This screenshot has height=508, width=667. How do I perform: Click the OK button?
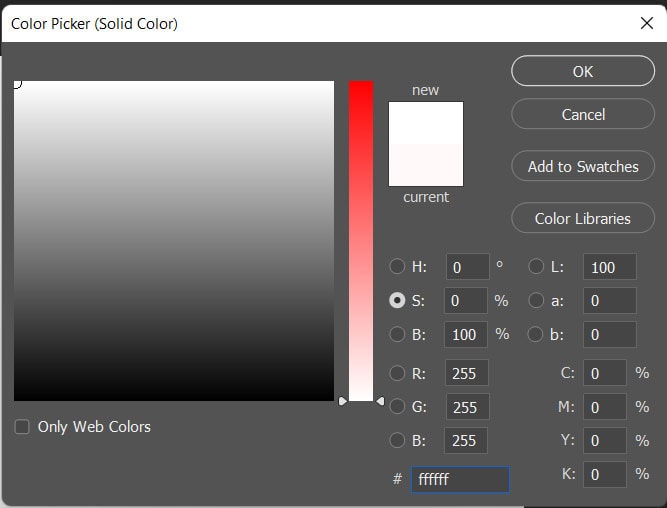[x=583, y=71]
